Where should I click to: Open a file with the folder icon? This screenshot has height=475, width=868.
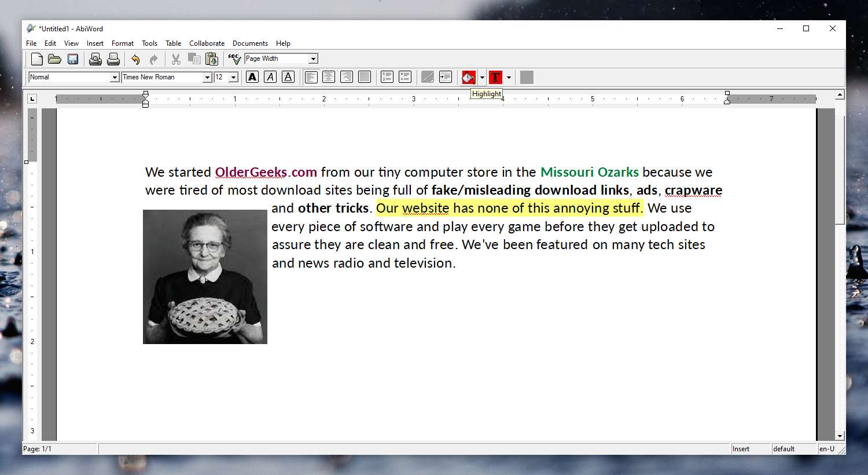click(x=54, y=59)
